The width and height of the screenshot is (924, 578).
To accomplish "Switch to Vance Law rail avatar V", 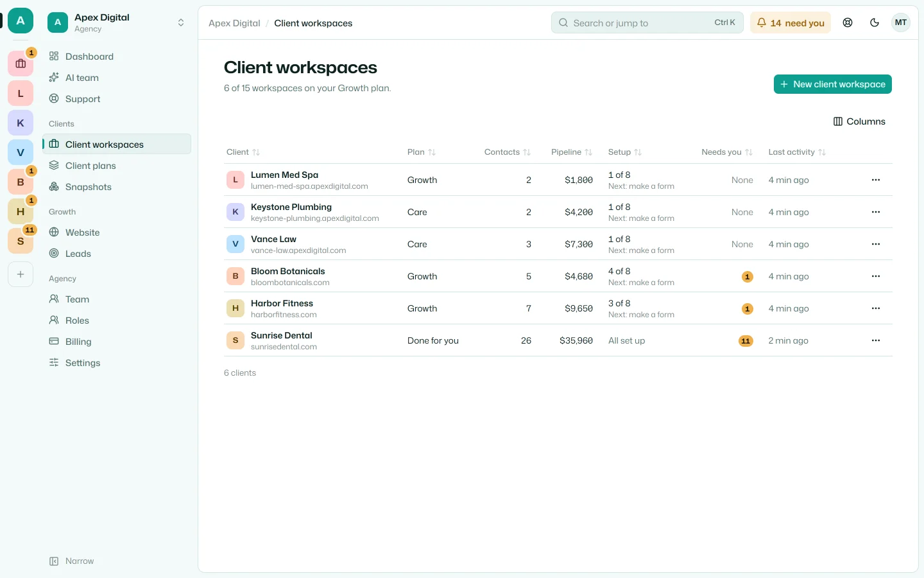I will [x=21, y=152].
